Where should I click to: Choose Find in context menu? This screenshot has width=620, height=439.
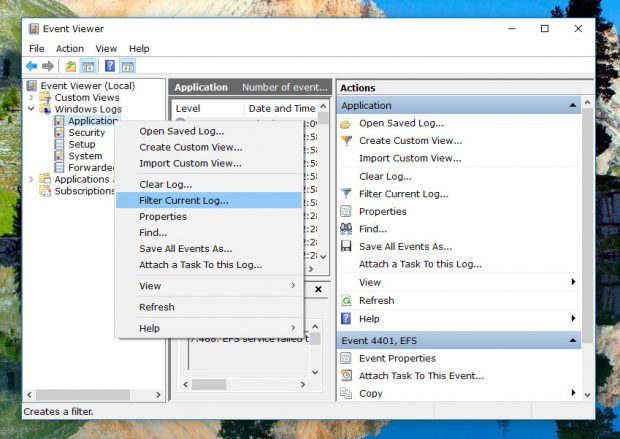(x=209, y=233)
